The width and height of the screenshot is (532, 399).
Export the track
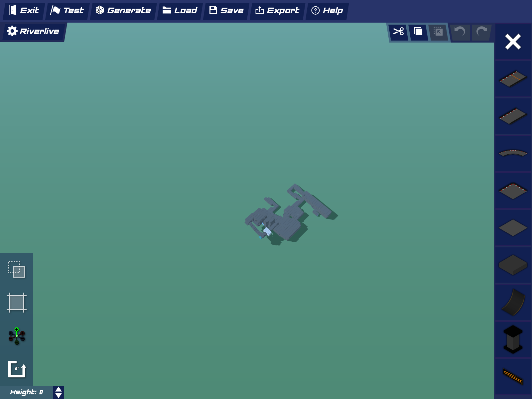277,11
